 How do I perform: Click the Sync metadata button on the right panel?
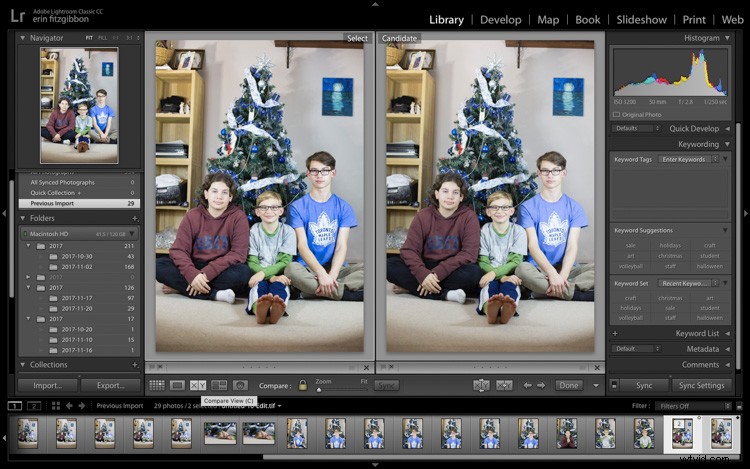pyautogui.click(x=644, y=385)
